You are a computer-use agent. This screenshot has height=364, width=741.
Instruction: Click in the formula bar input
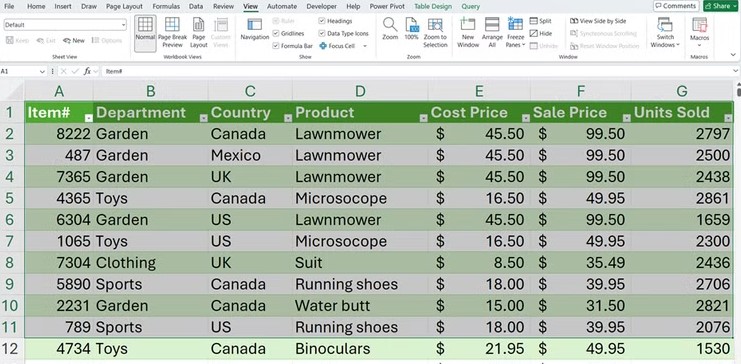pyautogui.click(x=416, y=71)
